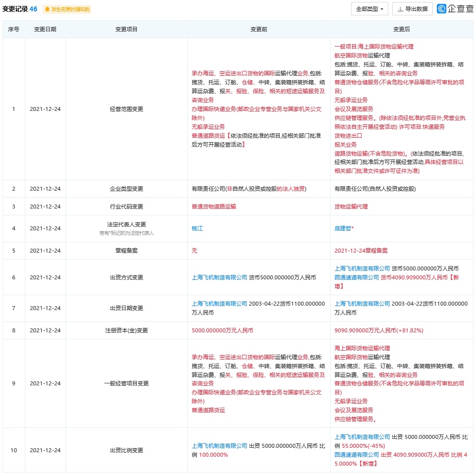Click 有限责任公司(非自然人投资或控股的法人独资) before-change text

[249, 189]
